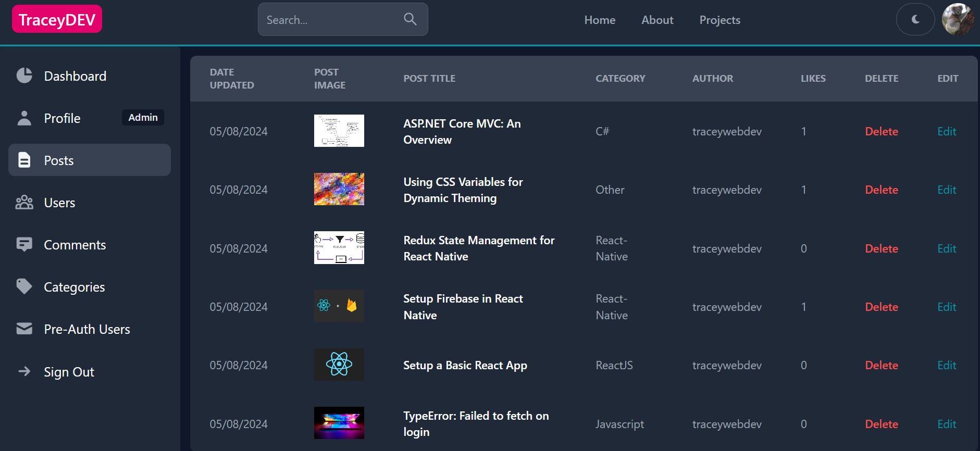Screen dimensions: 980x451
Task: Delete the TypeError Failed to fetch post
Action: [881, 424]
